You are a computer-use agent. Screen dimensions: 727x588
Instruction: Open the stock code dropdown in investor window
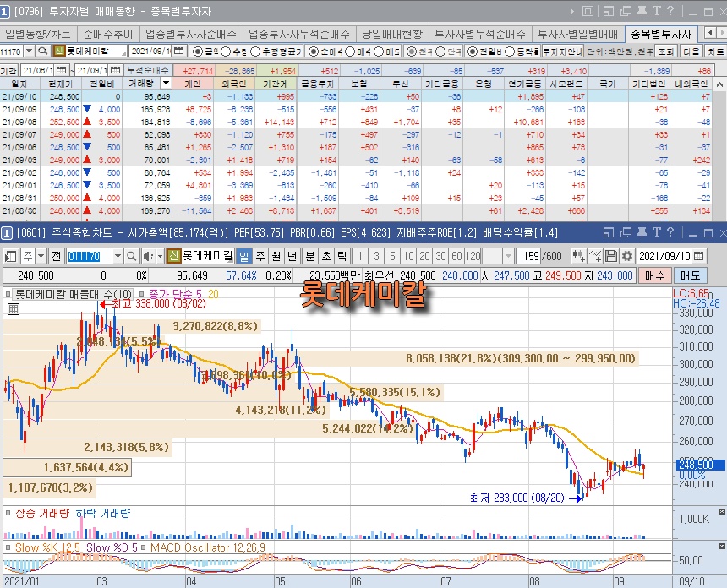[x=29, y=51]
